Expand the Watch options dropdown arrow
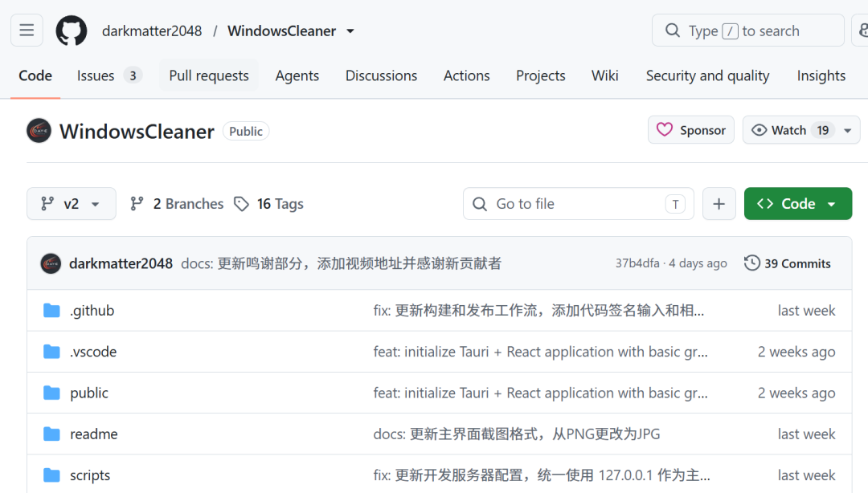868x493 pixels. 848,131
